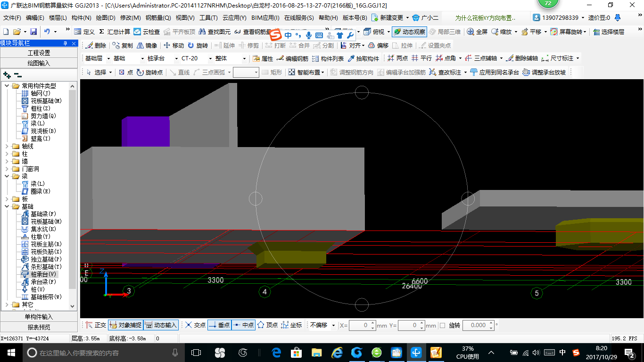The width and height of the screenshot is (644, 362).
Task: Click the undo arrow icon
Action: (47, 32)
